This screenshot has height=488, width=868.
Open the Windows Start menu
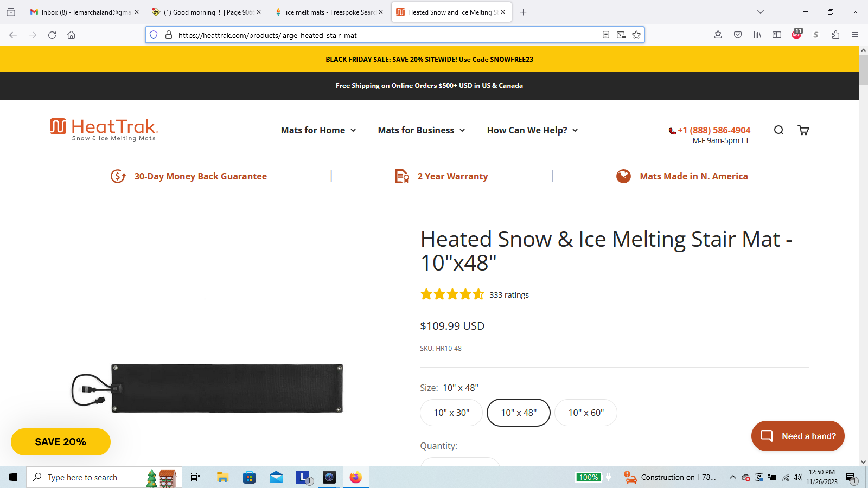(13, 477)
